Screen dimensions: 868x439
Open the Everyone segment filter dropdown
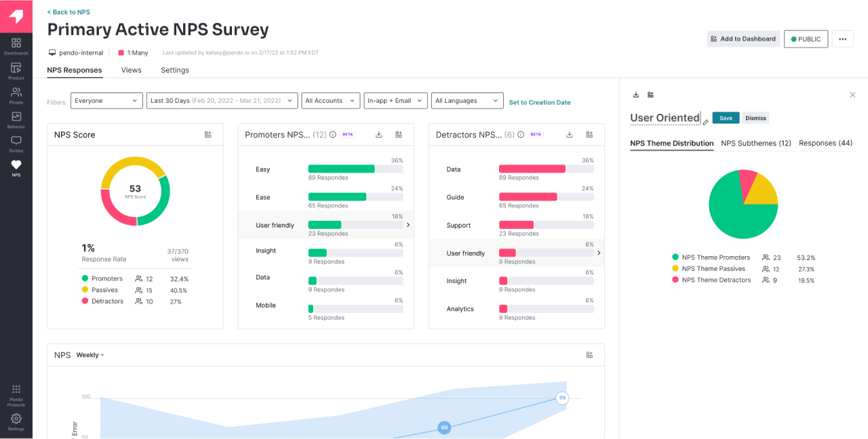[x=105, y=101]
